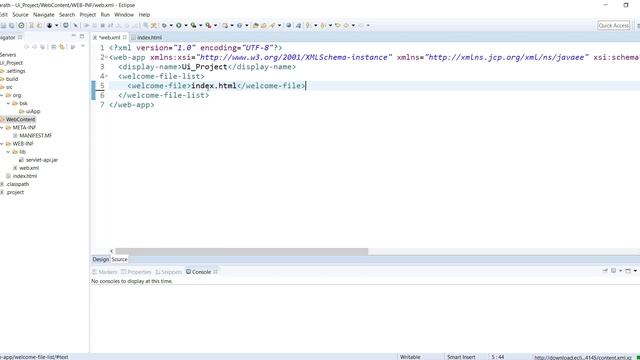
Task: Click the horizontal scrollbar thumb in editor
Action: point(242,251)
